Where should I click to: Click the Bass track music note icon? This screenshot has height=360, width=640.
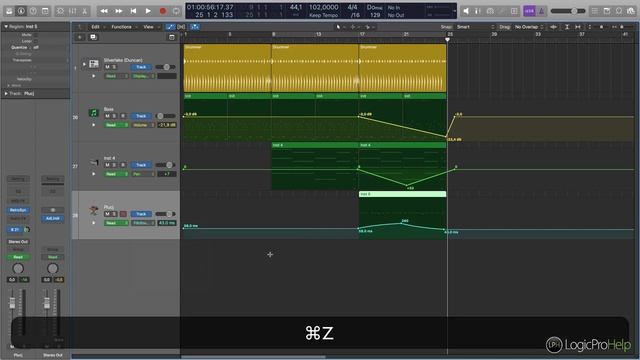94,113
